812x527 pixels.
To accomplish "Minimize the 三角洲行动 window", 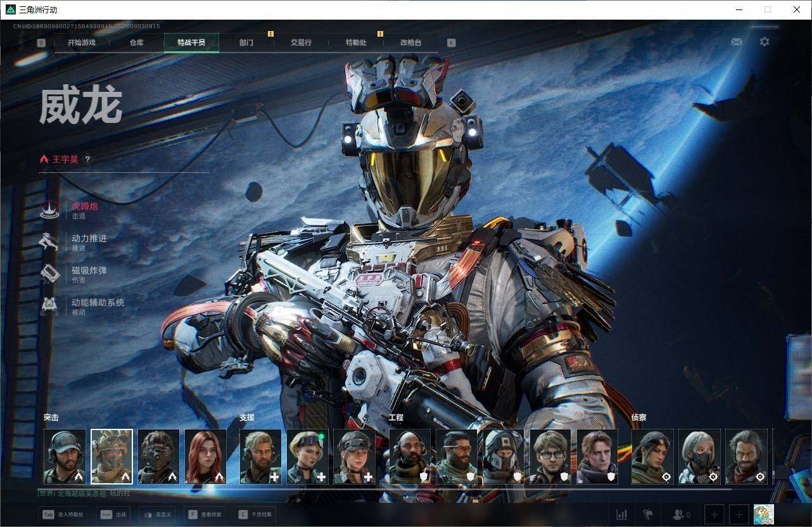I will (739, 10).
